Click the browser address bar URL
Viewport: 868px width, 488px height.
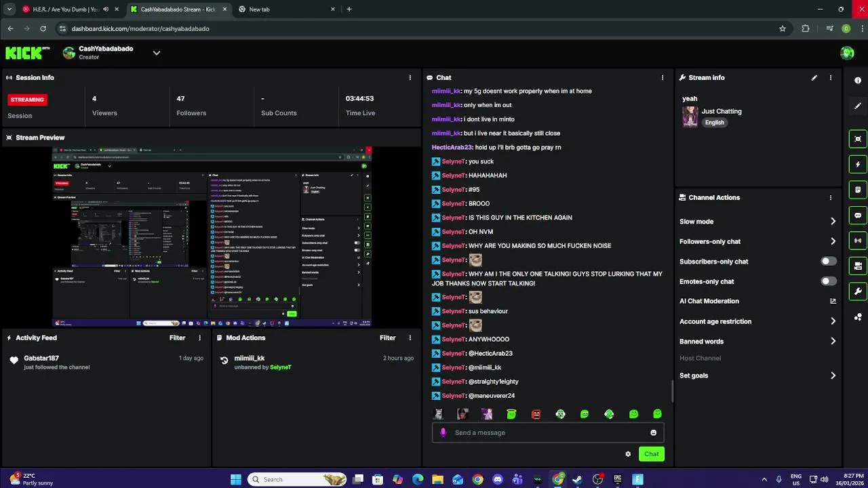[x=140, y=28]
